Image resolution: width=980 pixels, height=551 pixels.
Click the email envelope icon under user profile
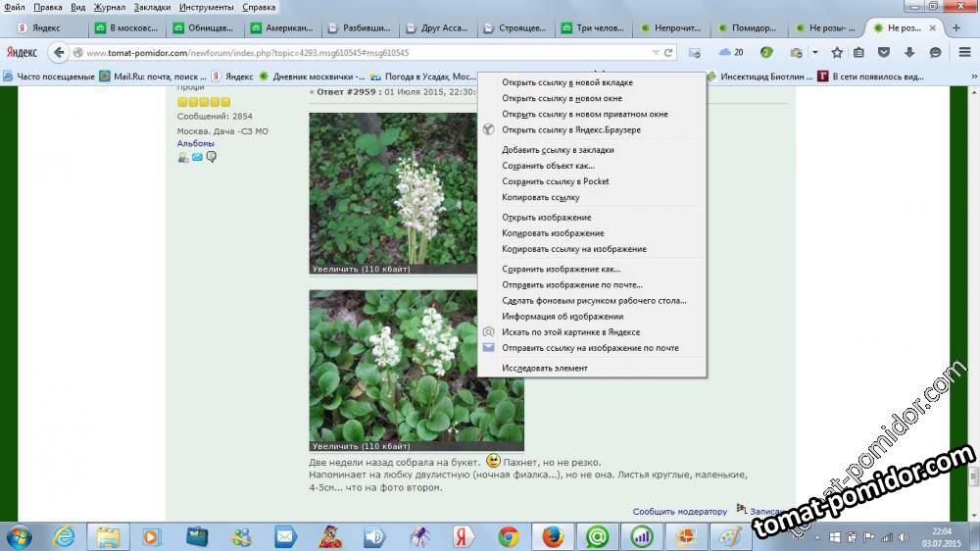tap(197, 157)
